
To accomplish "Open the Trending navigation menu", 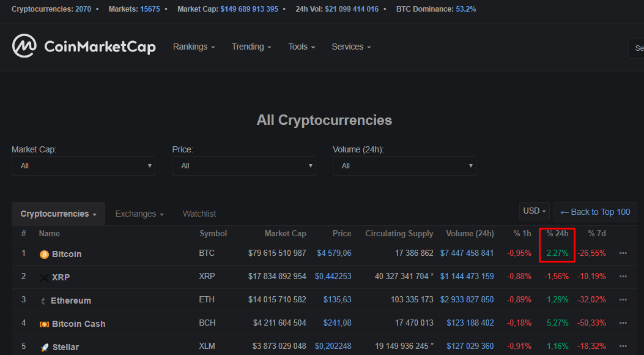I will [x=251, y=47].
